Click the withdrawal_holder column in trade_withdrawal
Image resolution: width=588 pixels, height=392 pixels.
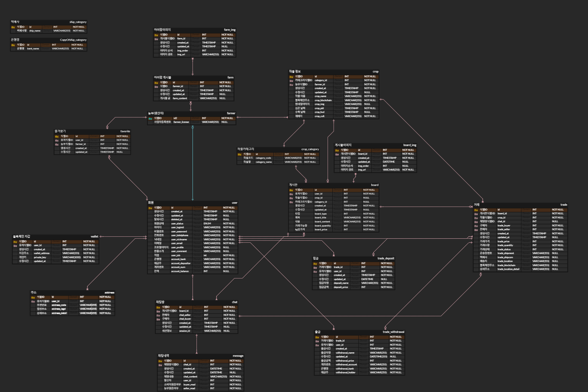(345, 373)
